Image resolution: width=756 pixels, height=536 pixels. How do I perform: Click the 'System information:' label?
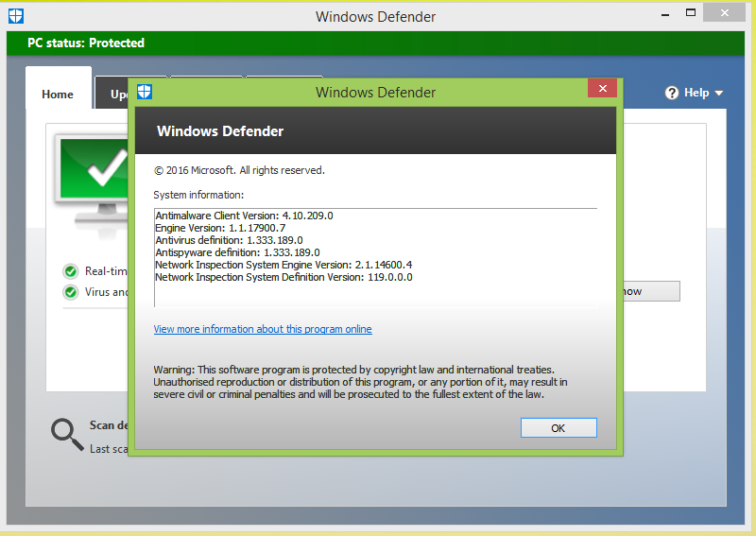tap(198, 195)
